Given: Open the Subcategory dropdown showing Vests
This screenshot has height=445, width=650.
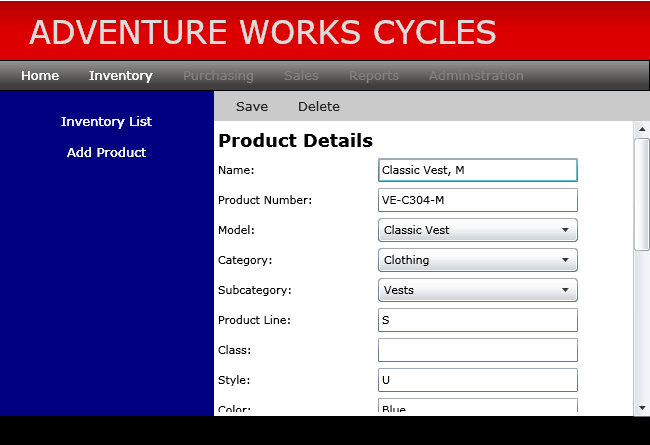Looking at the screenshot, I should tap(478, 290).
